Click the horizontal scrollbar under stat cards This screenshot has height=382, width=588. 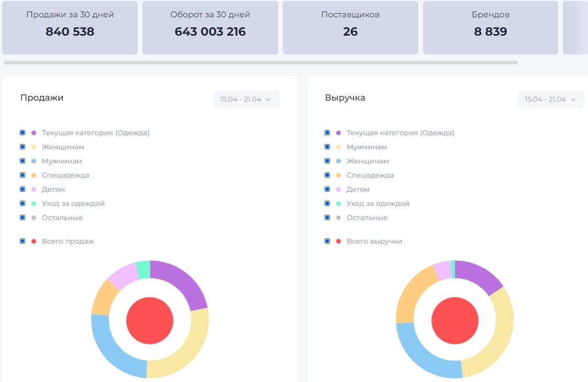(261, 63)
